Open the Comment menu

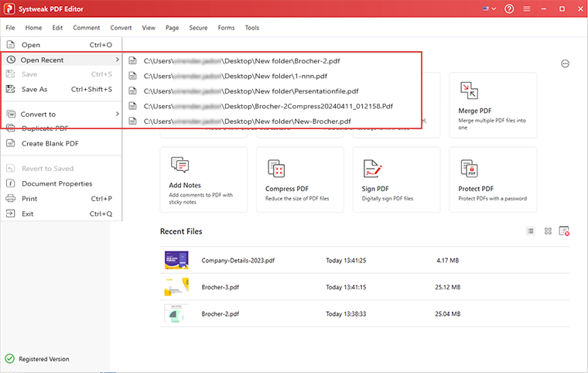86,28
